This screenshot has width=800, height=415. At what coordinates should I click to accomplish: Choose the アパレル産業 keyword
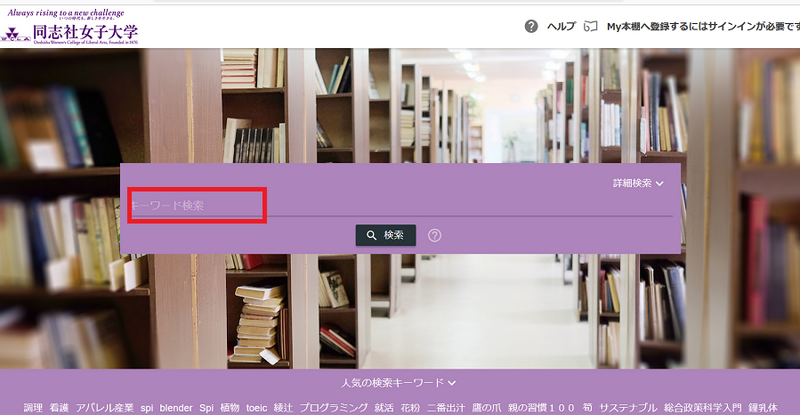(x=105, y=407)
